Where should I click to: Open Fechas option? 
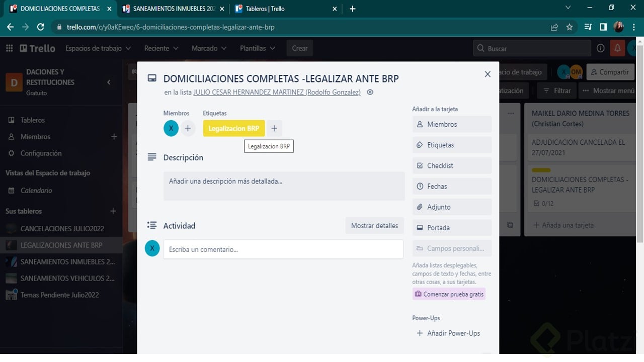click(x=452, y=186)
